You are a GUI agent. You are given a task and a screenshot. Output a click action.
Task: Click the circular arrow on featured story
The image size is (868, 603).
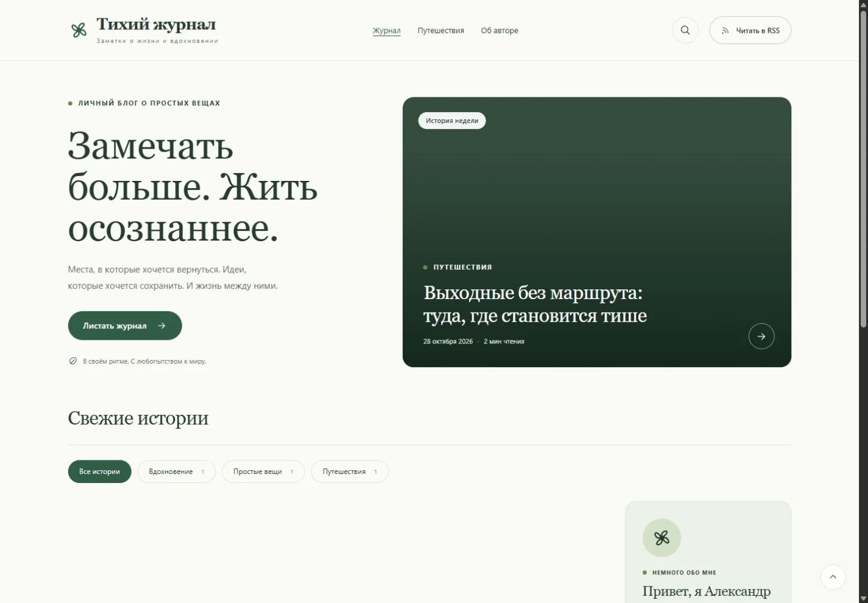pos(761,336)
